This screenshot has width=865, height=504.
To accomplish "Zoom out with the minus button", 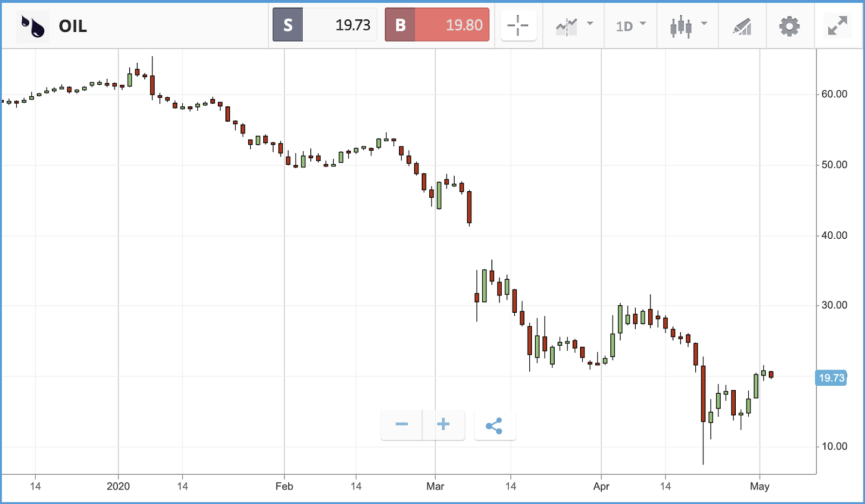I will point(402,425).
